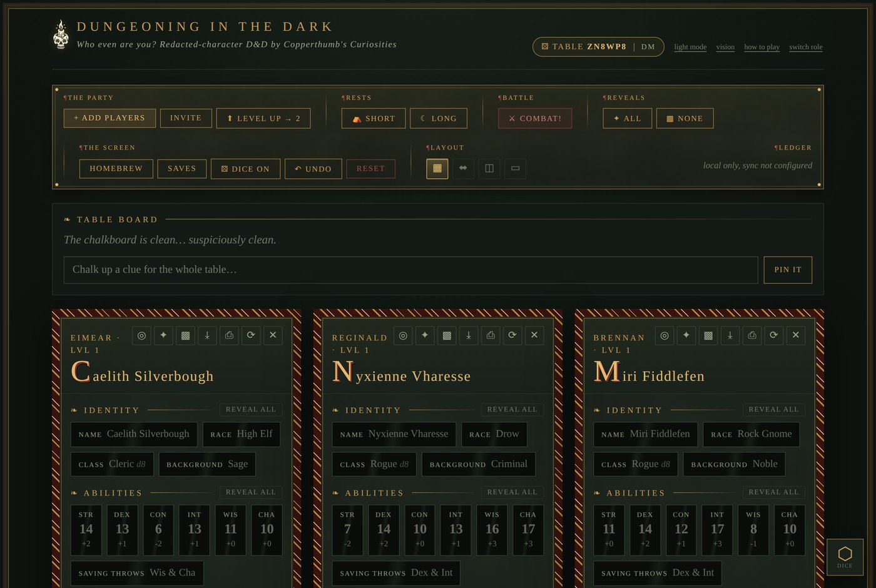Viewport: 876px width, 588px height.
Task: Open the vision link in the header
Action: pos(725,47)
